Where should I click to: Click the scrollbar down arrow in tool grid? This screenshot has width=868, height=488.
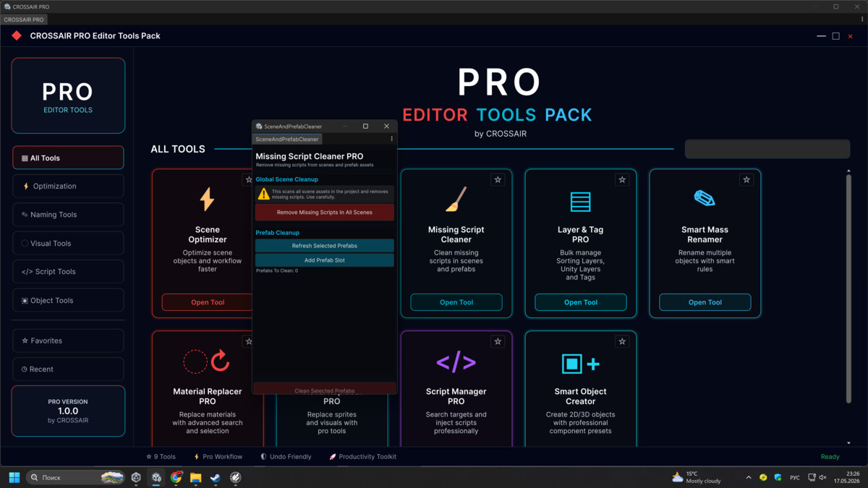point(849,442)
